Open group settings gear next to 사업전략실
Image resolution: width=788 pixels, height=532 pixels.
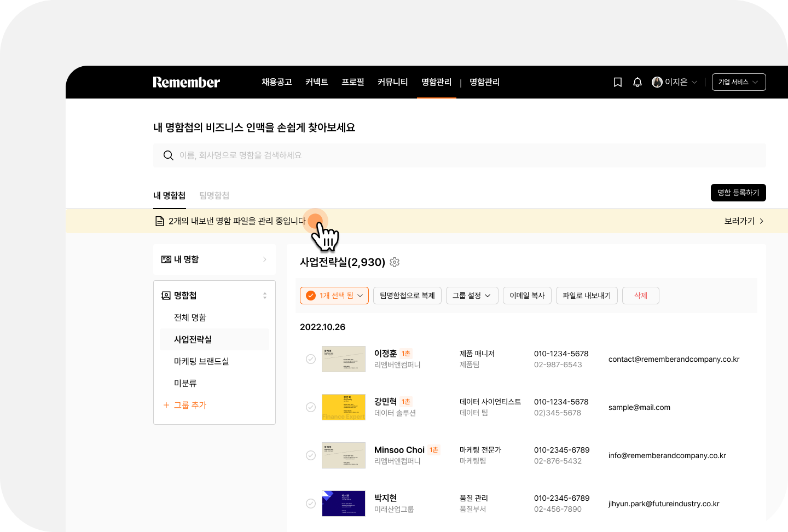[395, 262]
